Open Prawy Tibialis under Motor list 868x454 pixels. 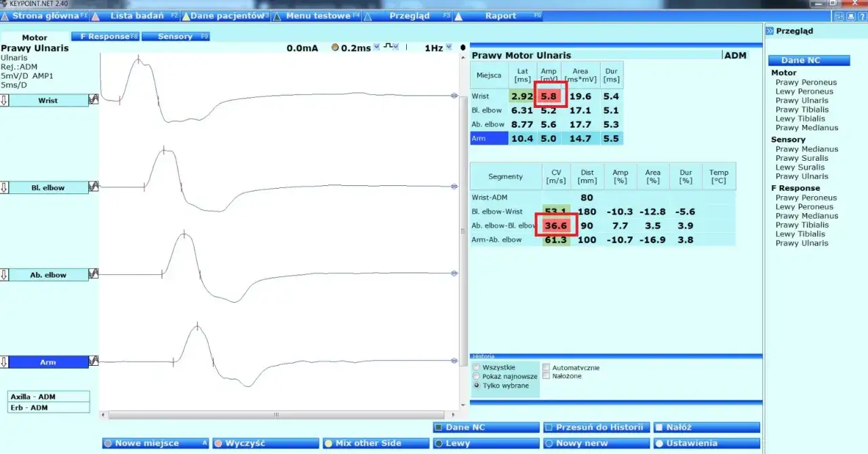(x=802, y=109)
